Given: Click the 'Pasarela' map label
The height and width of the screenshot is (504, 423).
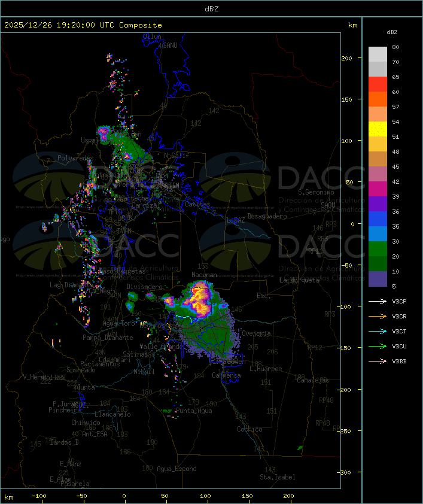Looking at the screenshot, I should coord(75,484).
